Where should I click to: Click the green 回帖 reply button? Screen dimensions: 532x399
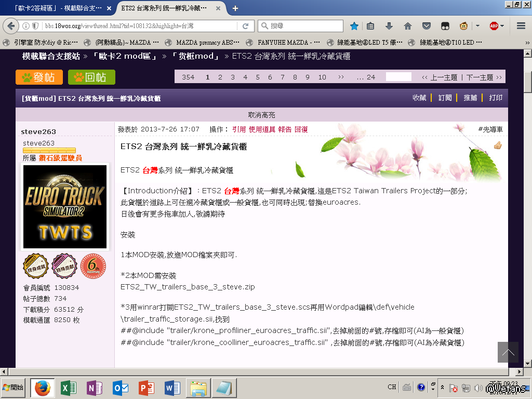click(x=91, y=77)
